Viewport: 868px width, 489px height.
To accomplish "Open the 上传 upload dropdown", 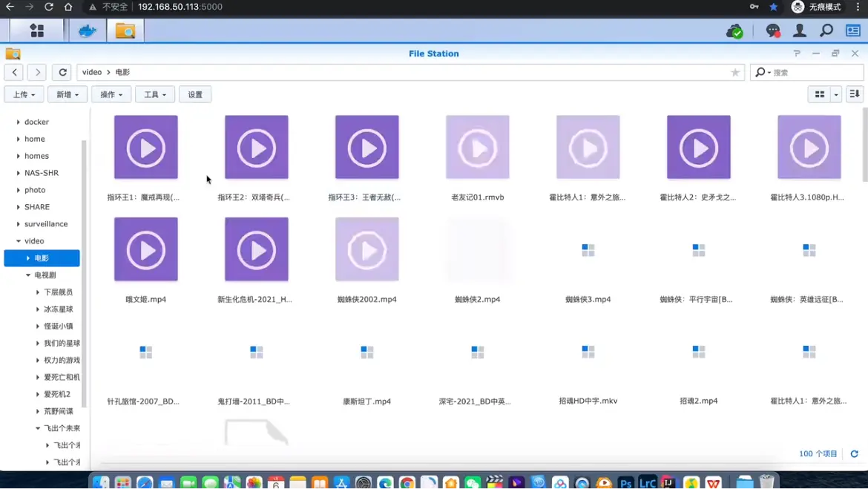I will point(24,94).
